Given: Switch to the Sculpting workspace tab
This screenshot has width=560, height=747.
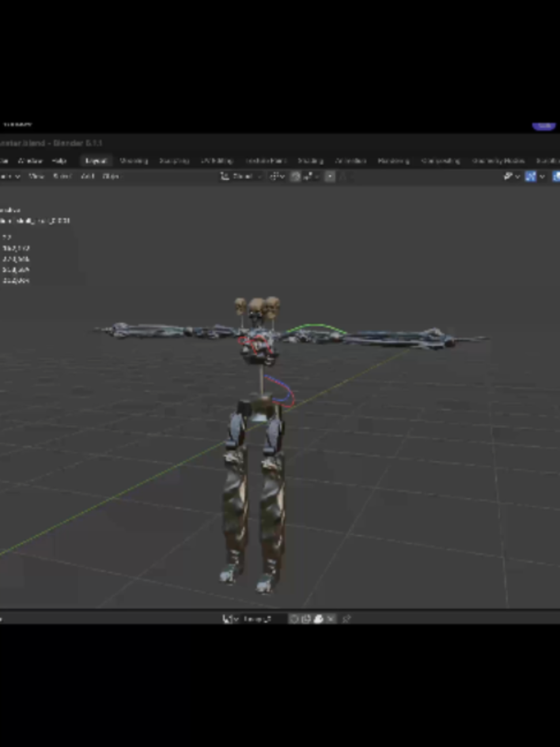Looking at the screenshot, I should point(174,161).
